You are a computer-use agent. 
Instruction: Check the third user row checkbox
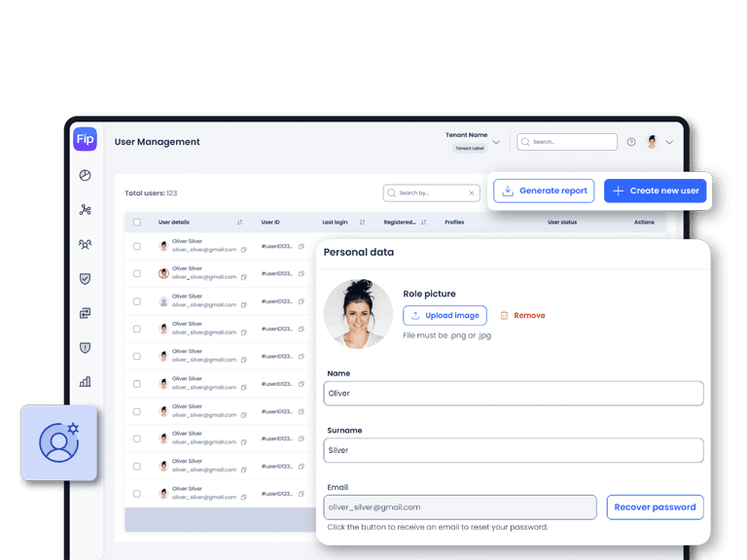click(x=137, y=301)
